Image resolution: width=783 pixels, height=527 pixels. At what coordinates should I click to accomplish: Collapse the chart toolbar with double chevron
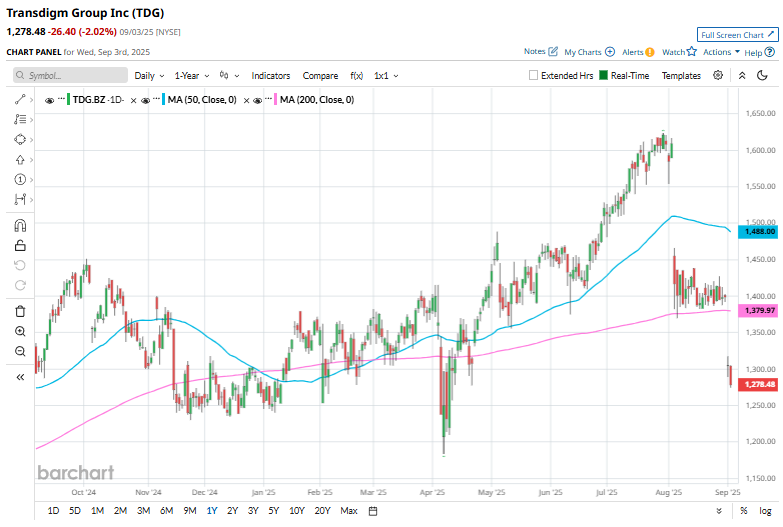pos(742,75)
